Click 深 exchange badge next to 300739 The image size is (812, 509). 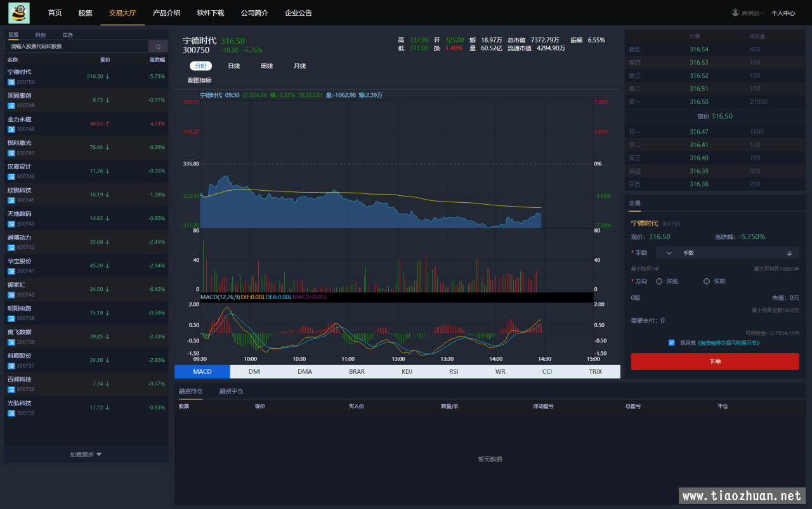tap(11, 318)
